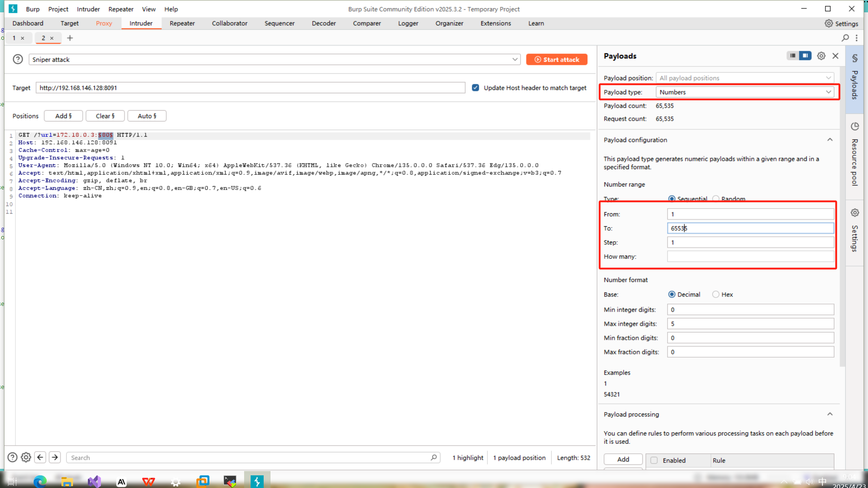868x488 pixels.
Task: Select the Random number range type
Action: 715,198
